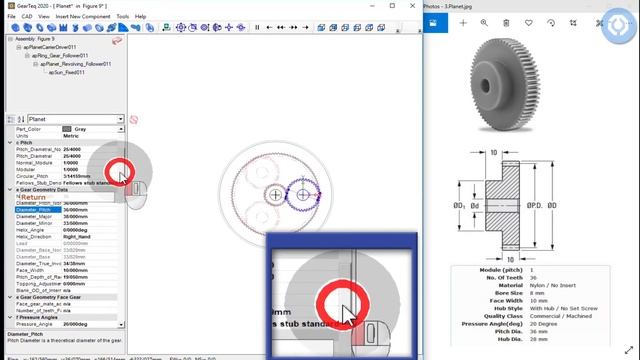Screen dimensions: 640x360
Task: Click the leftmost blue spur gear toolbar icon
Action: coord(16,28)
